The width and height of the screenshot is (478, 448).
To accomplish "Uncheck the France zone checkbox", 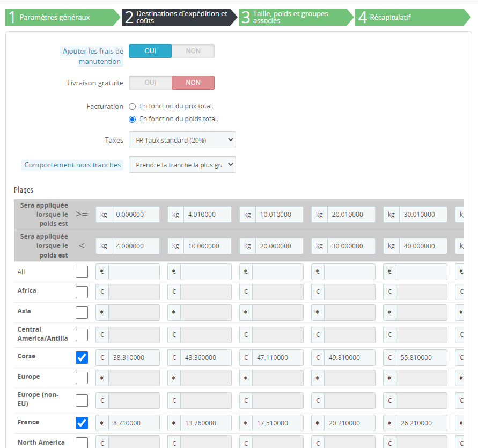I will click(x=82, y=423).
